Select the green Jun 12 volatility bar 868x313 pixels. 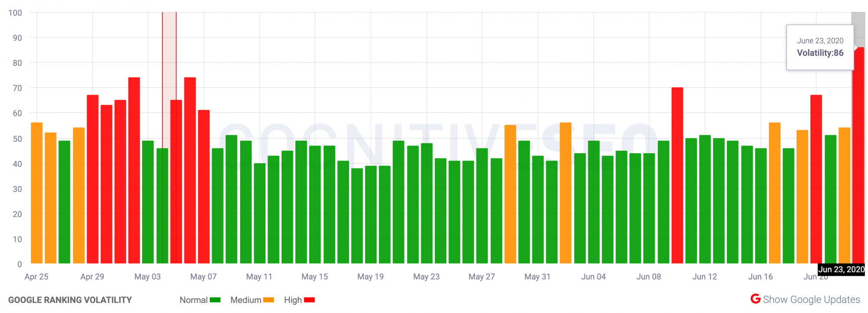coord(705,199)
